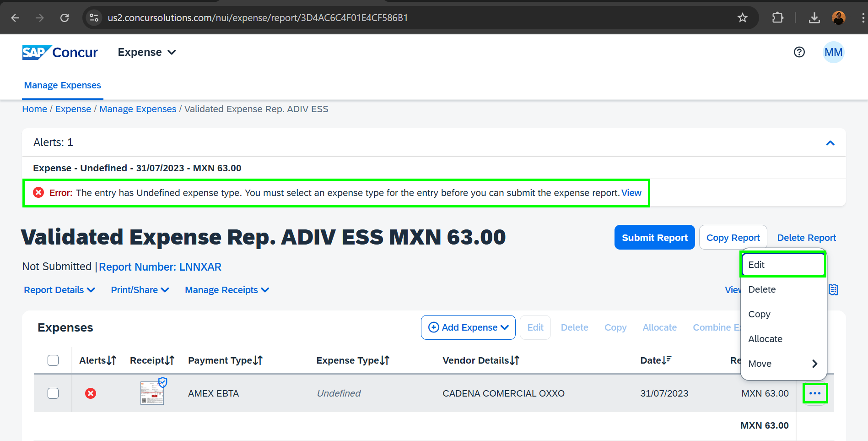Choose Delete in the context menu

[x=783, y=289]
